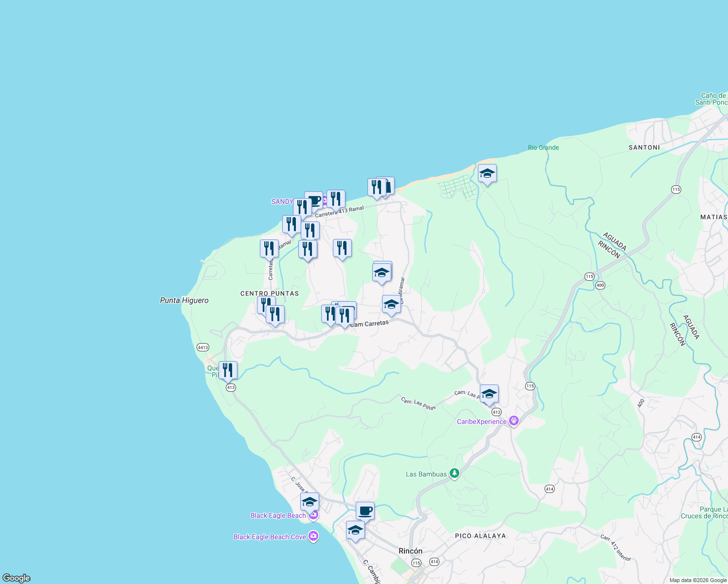
Task: Click the 4413 road marker near Punta Higuero
Action: (203, 347)
